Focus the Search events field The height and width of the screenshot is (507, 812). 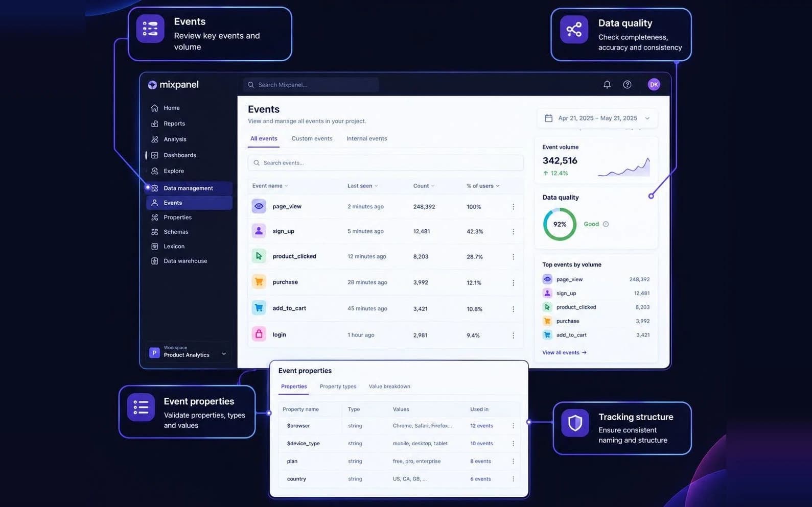point(386,163)
